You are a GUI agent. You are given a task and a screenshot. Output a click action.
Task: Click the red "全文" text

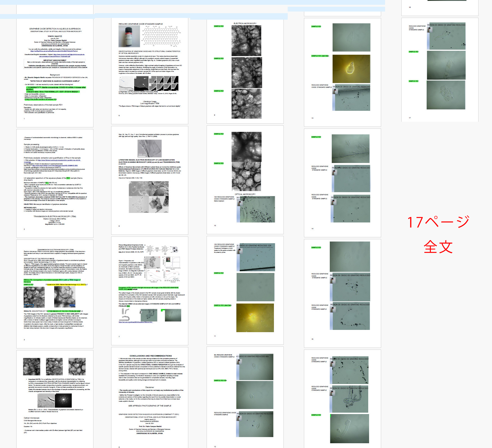[x=438, y=247]
